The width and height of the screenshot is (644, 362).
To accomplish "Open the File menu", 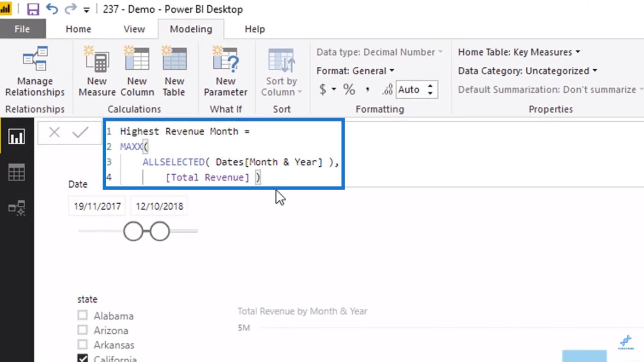I will (x=23, y=29).
